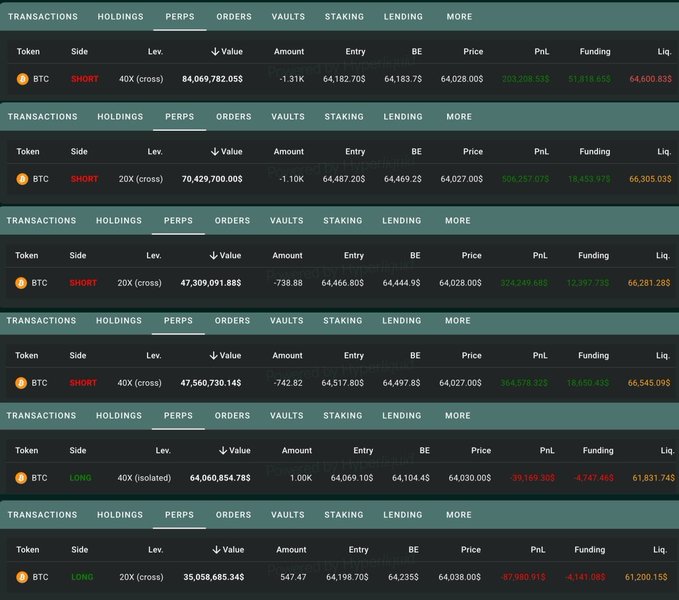Click Value sort arrow above 64,060,854.78$

[223, 451]
